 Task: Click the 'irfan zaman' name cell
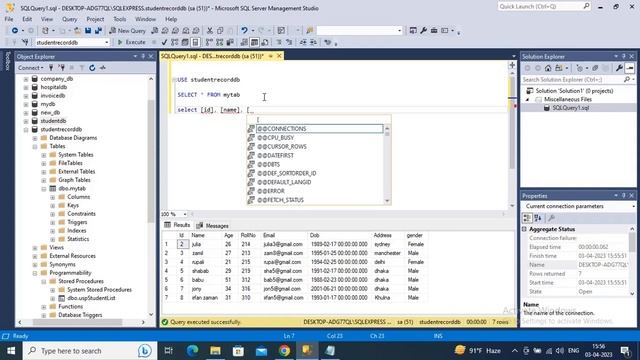[x=205, y=298]
